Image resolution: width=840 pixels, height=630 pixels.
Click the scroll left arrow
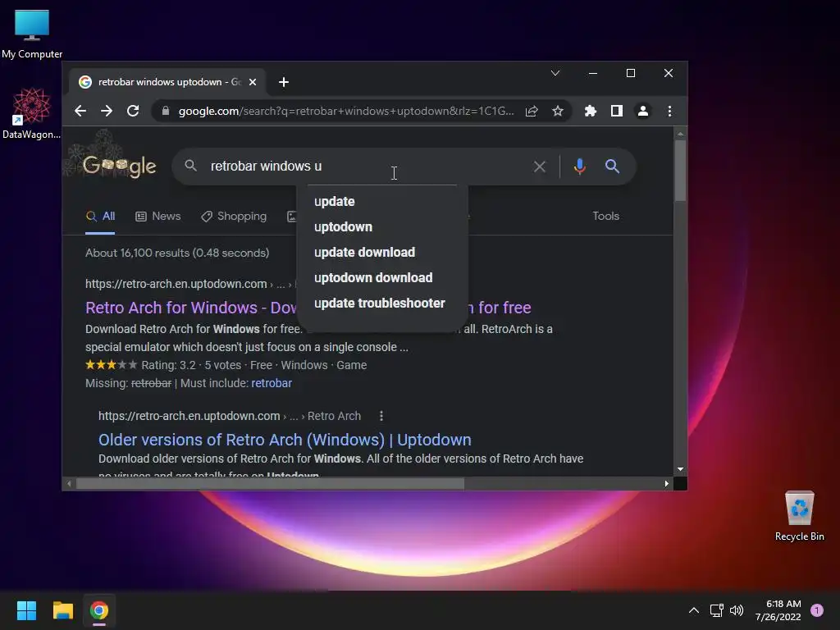(x=69, y=483)
